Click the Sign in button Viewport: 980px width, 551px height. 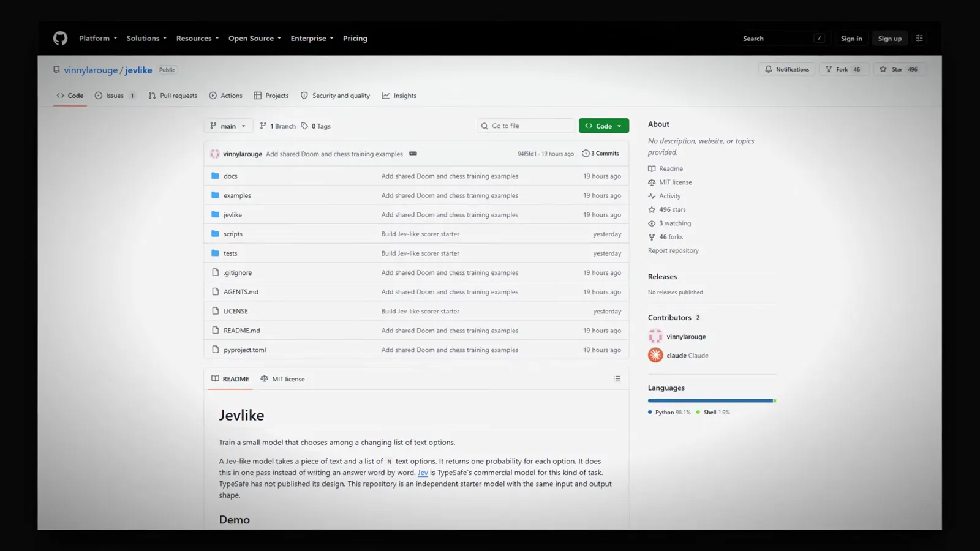(851, 39)
